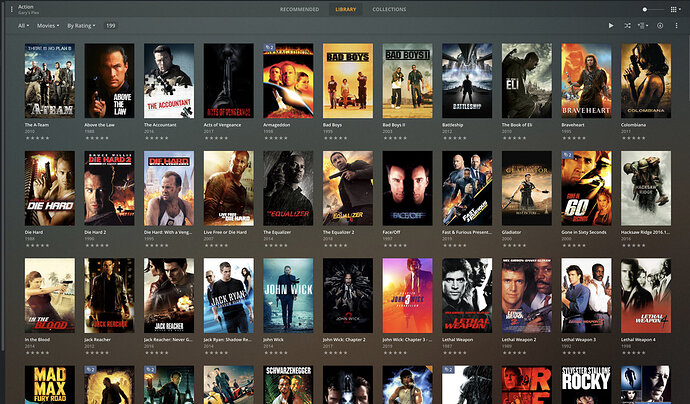Open the Mad Max Fury Road poster
This screenshot has height=404, width=690.
tap(50, 385)
